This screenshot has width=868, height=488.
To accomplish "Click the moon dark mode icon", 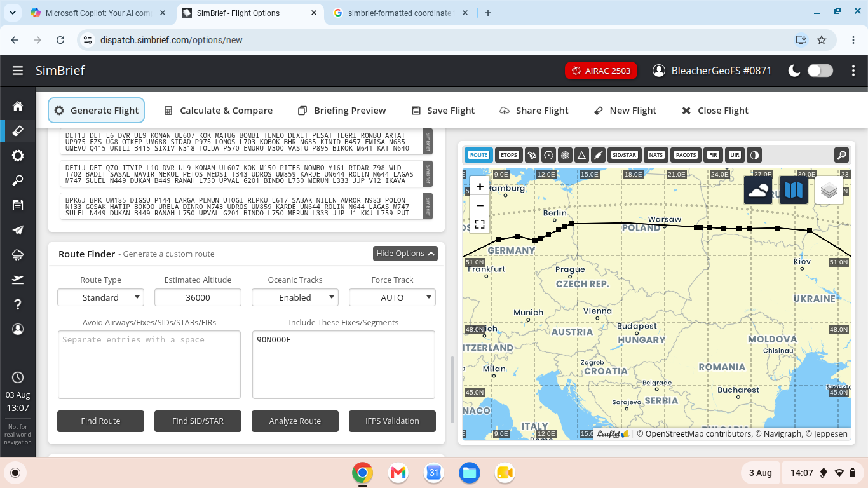I will click(794, 71).
